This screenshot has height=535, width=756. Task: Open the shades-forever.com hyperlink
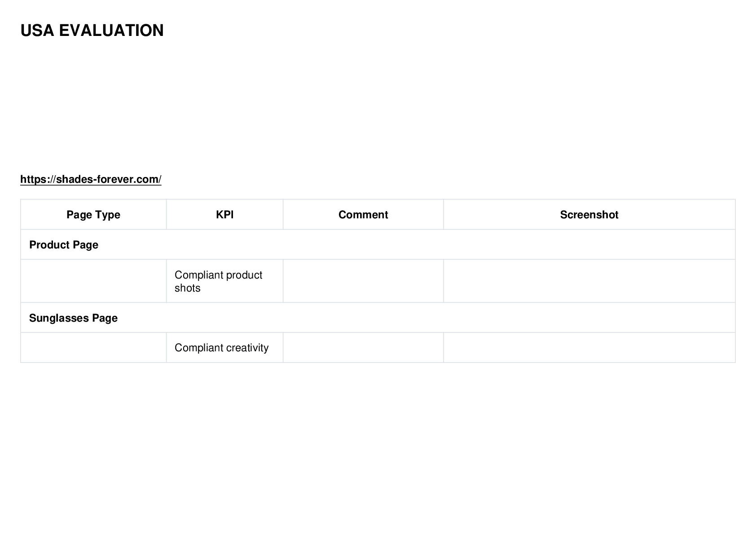(x=91, y=179)
